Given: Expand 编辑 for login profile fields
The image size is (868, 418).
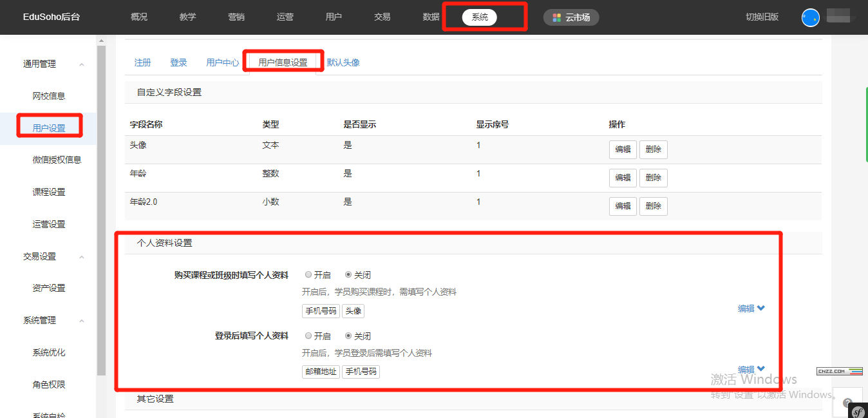Looking at the screenshot, I should 751,370.
